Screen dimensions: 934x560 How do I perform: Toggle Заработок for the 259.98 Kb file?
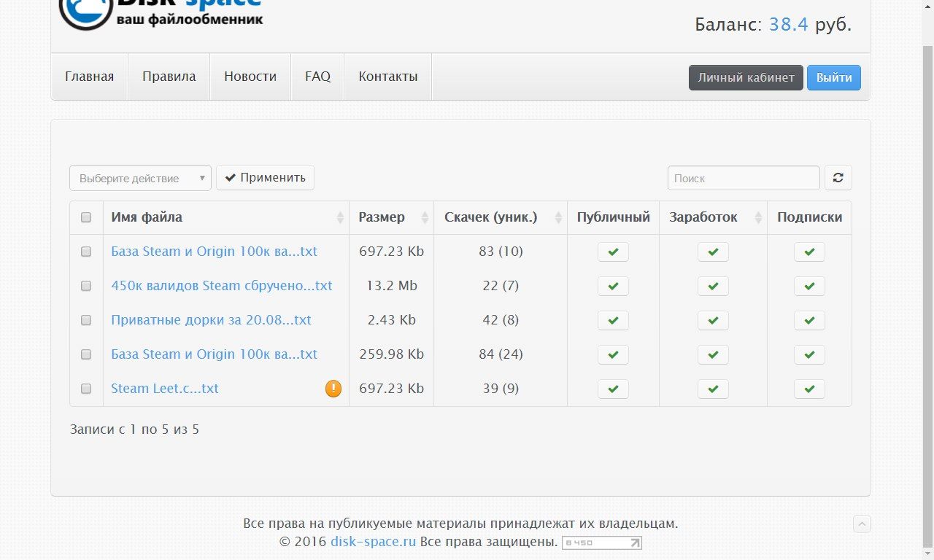tap(713, 354)
